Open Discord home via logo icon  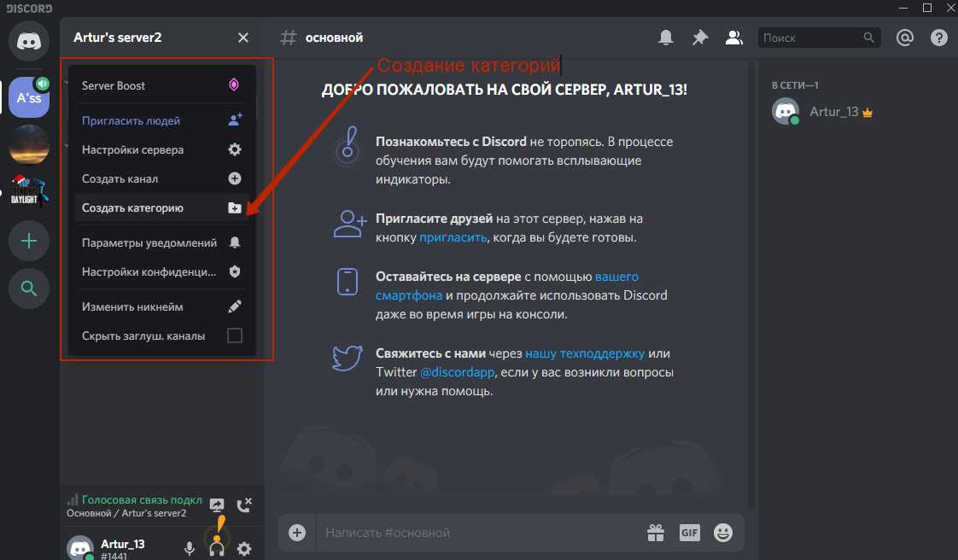click(29, 40)
